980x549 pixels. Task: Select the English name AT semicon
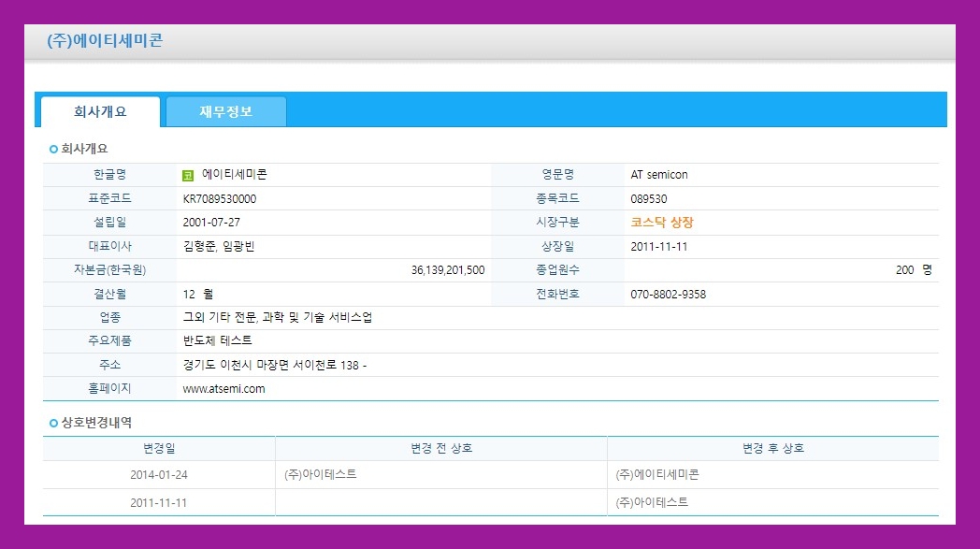658,175
